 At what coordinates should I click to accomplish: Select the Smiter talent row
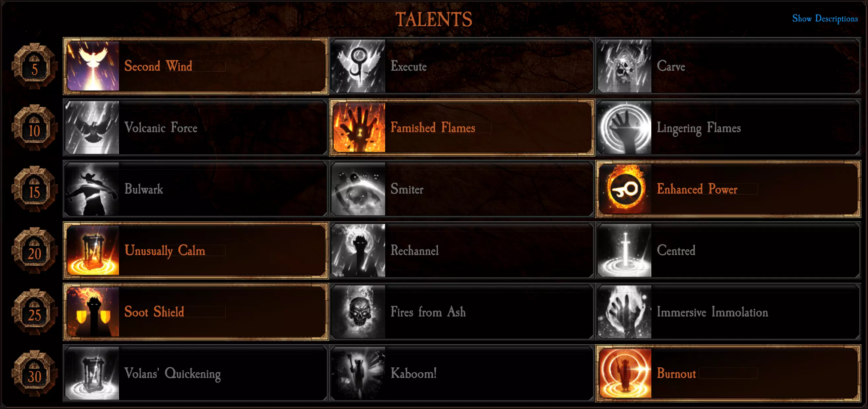point(462,189)
